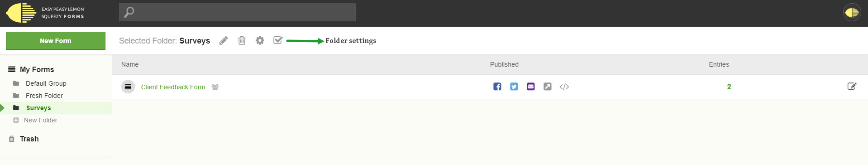Image resolution: width=868 pixels, height=165 pixels.
Task: Open form link with arrow icon
Action: (x=548, y=87)
